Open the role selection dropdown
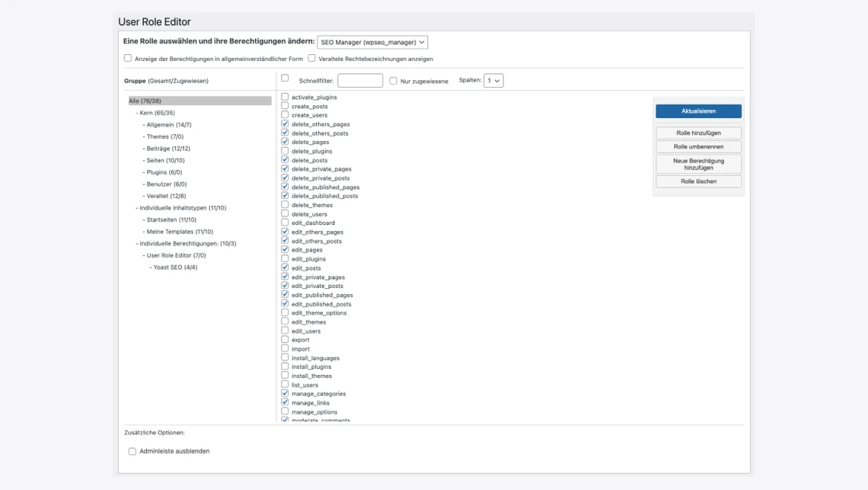The width and height of the screenshot is (868, 490). pos(372,43)
